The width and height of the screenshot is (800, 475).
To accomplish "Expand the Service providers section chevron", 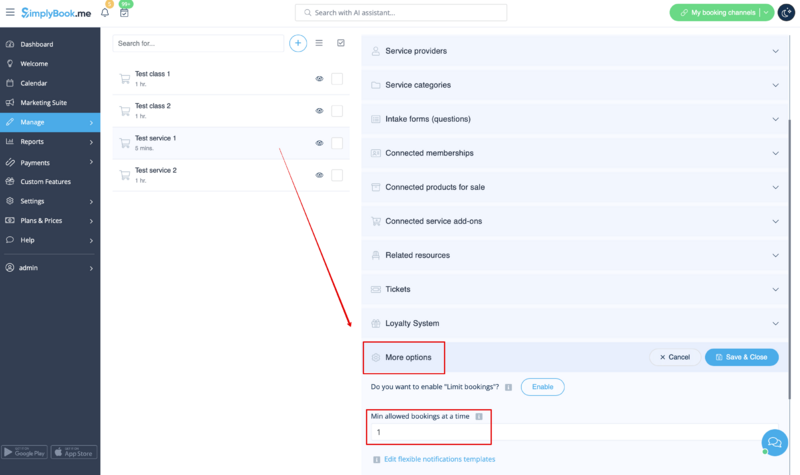I will click(x=776, y=51).
